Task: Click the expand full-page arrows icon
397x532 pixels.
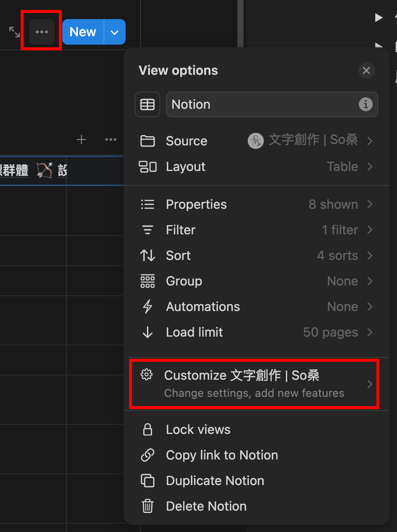Action: (15, 32)
